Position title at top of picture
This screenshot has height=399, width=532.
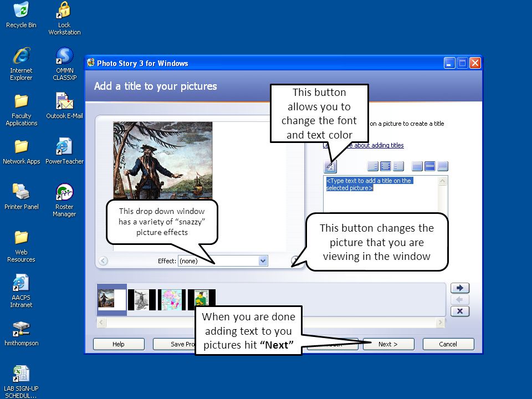click(417, 166)
